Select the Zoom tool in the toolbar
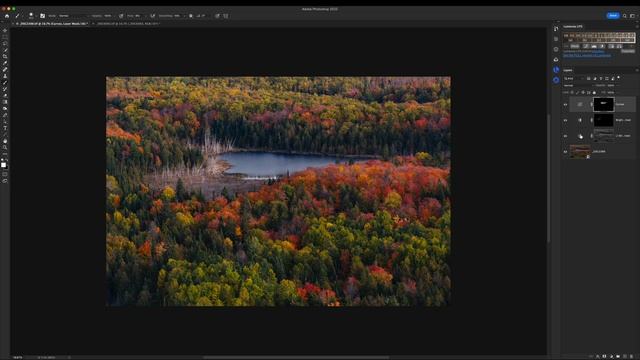 click(5, 147)
